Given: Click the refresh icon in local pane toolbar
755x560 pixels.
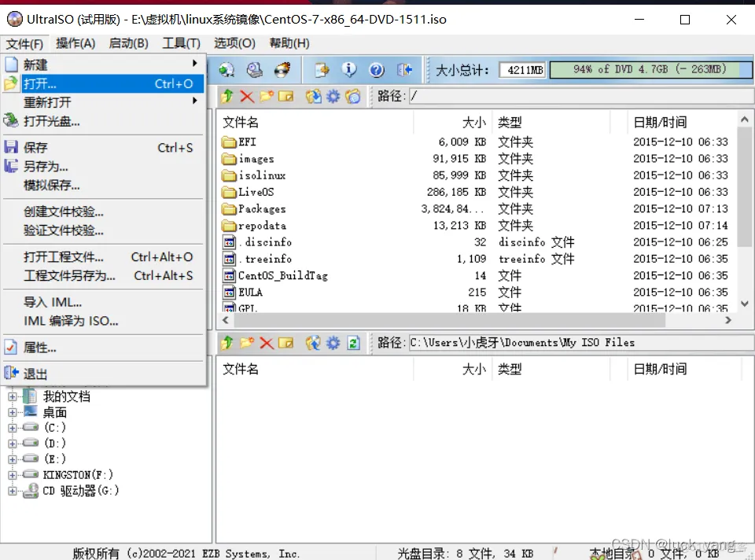Looking at the screenshot, I should pos(353,343).
